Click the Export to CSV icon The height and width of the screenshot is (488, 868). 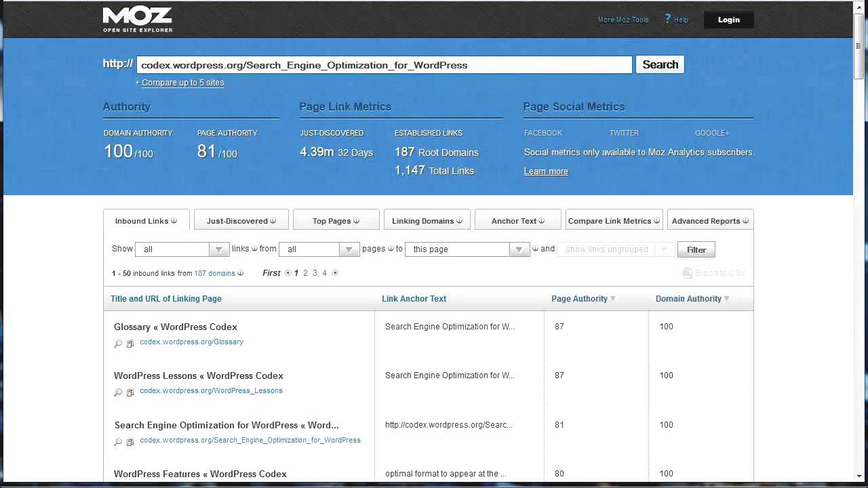pyautogui.click(x=688, y=273)
